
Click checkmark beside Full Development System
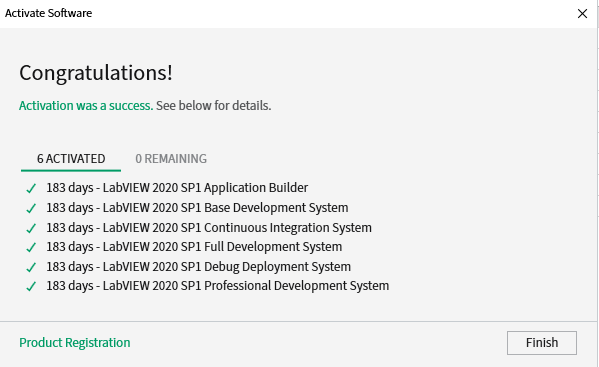point(31,247)
